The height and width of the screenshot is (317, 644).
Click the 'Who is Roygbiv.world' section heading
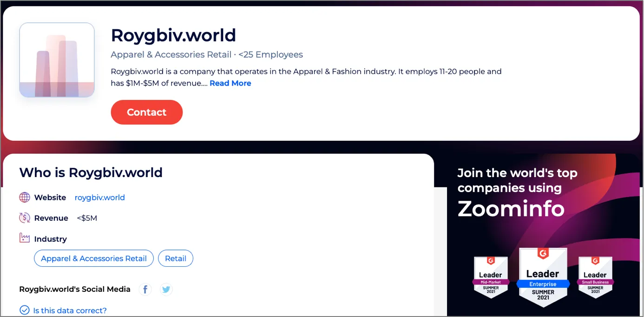[x=91, y=172]
